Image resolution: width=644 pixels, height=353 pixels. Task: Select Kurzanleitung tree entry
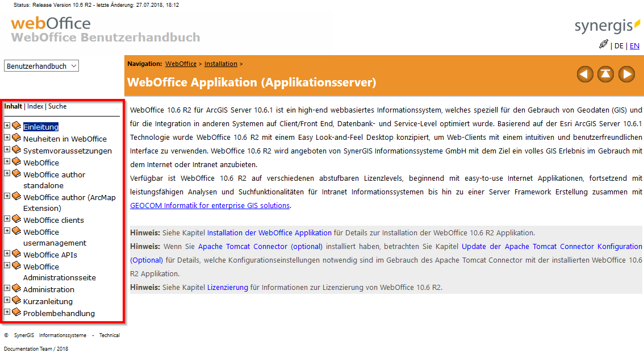coord(48,301)
